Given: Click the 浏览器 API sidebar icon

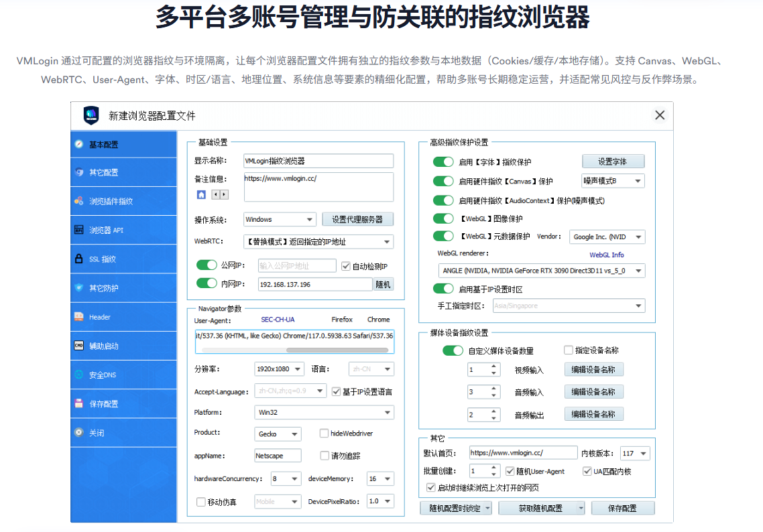Looking at the screenshot, I should click(79, 230).
